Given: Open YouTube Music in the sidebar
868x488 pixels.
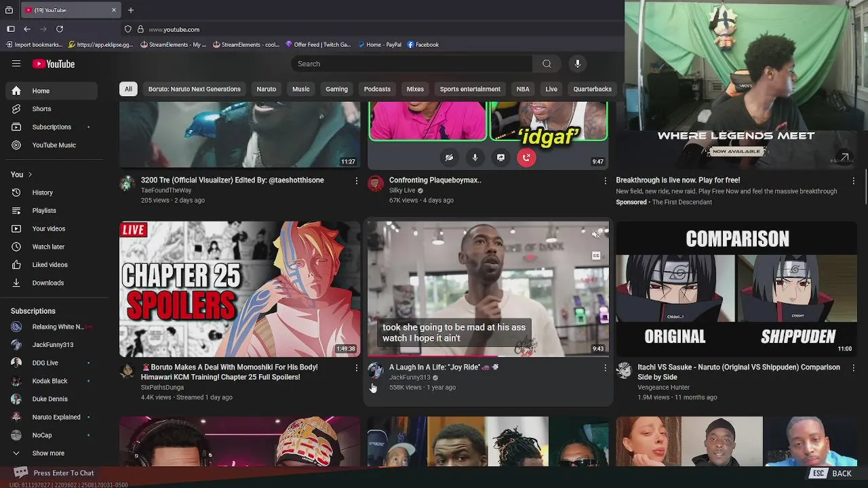Looking at the screenshot, I should click(x=52, y=145).
